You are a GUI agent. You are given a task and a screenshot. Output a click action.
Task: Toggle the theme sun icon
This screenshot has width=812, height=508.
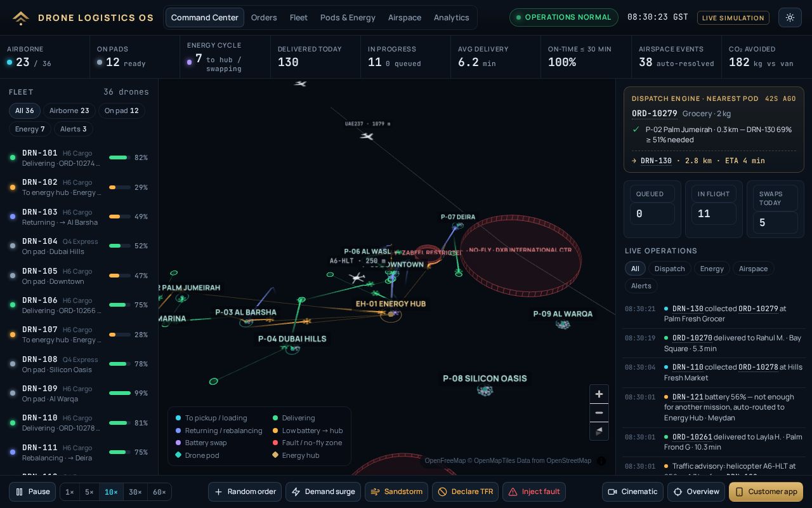[790, 18]
